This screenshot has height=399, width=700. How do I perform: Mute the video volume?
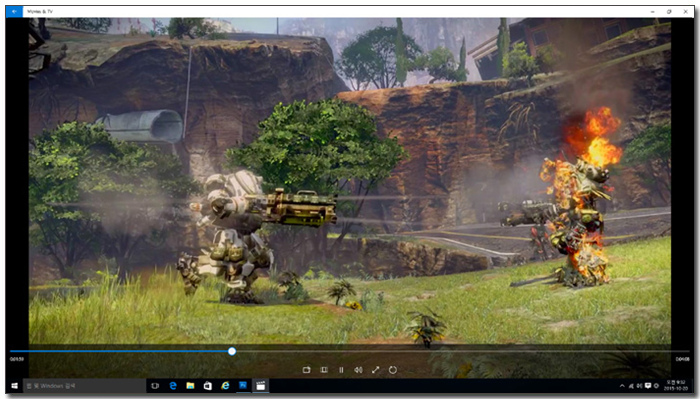click(358, 370)
